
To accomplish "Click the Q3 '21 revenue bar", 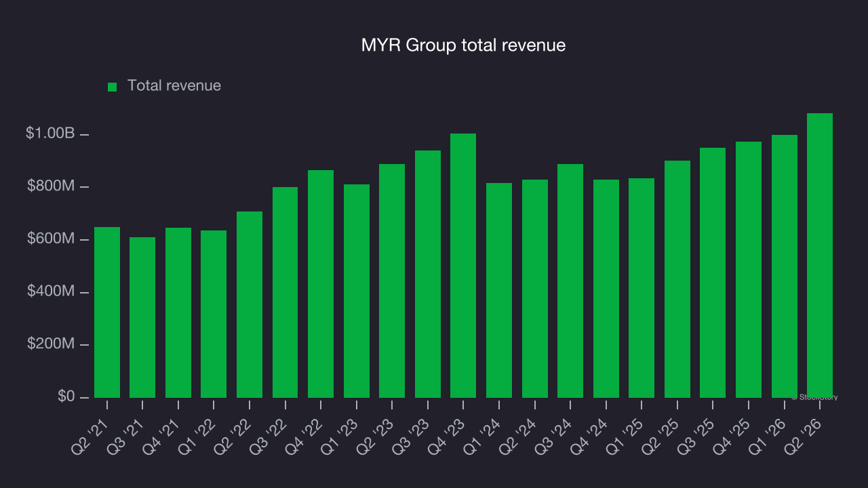I will pyautogui.click(x=142, y=317).
